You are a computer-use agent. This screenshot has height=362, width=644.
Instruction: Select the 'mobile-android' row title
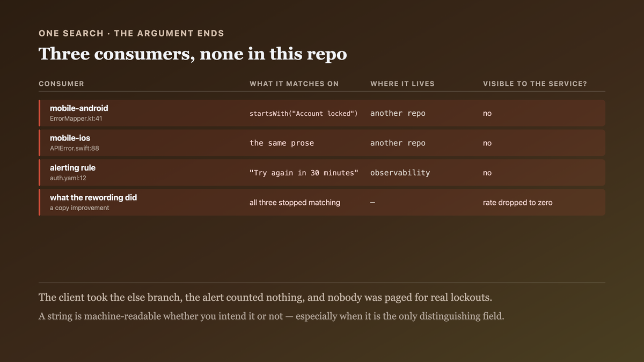coord(79,108)
